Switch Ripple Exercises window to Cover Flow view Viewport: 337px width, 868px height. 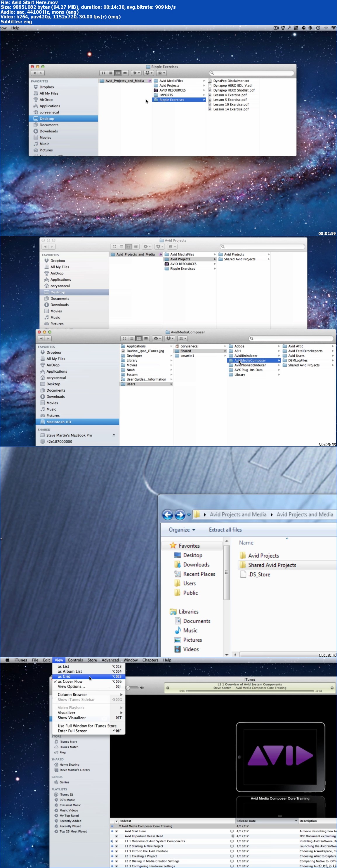pos(125,73)
